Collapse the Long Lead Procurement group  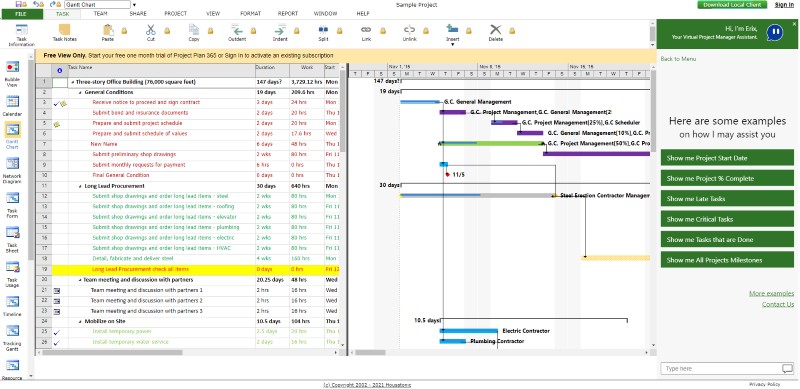point(80,186)
